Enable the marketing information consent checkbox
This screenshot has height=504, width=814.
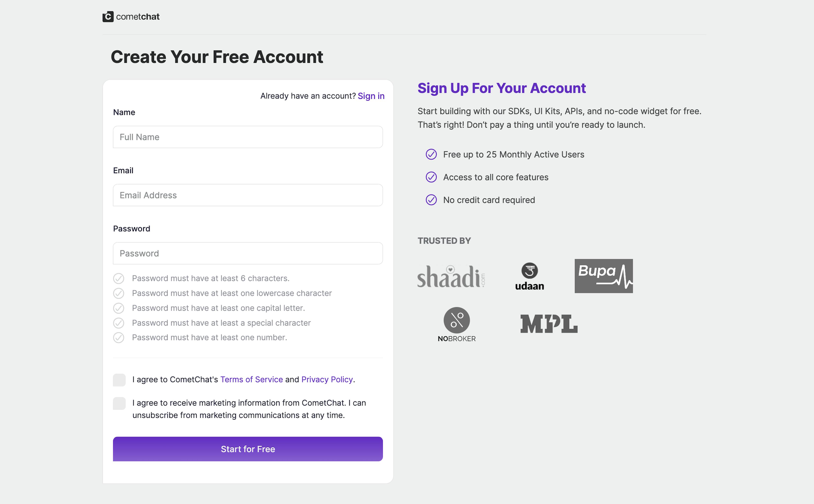[119, 403]
